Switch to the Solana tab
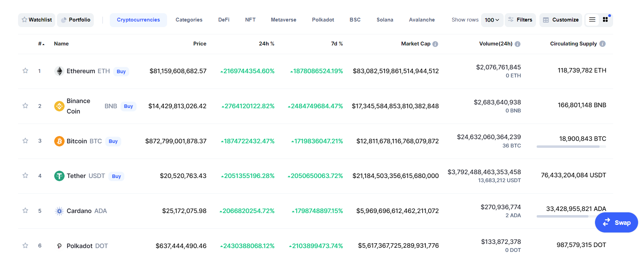Viewport: 644px width, 254px height. click(385, 20)
